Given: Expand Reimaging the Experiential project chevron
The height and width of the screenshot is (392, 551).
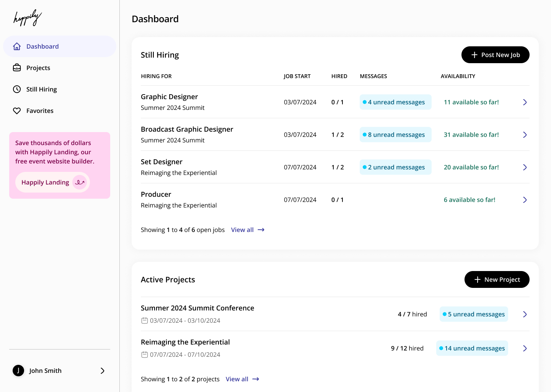Looking at the screenshot, I should (x=525, y=348).
